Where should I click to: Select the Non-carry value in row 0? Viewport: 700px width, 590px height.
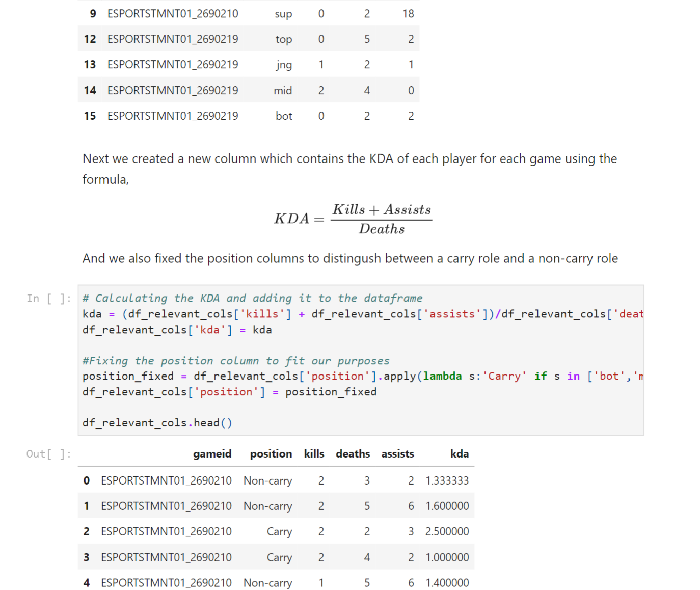(267, 480)
